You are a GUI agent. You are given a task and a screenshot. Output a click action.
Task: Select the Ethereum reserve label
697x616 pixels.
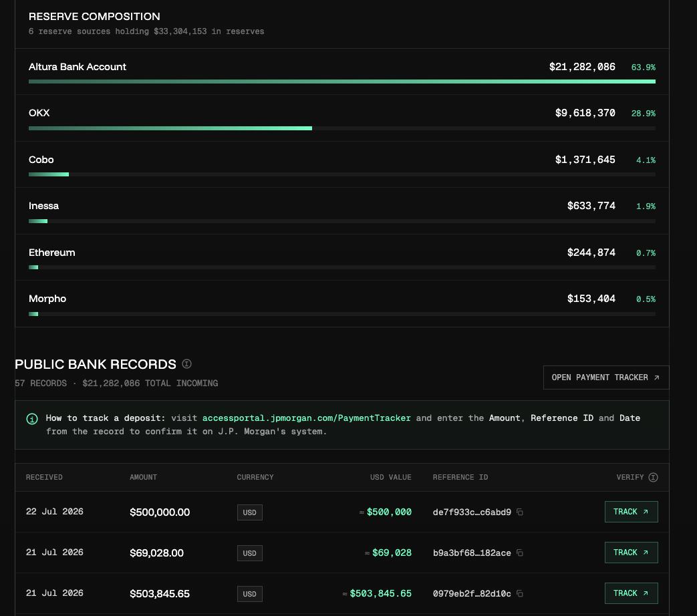coord(51,253)
